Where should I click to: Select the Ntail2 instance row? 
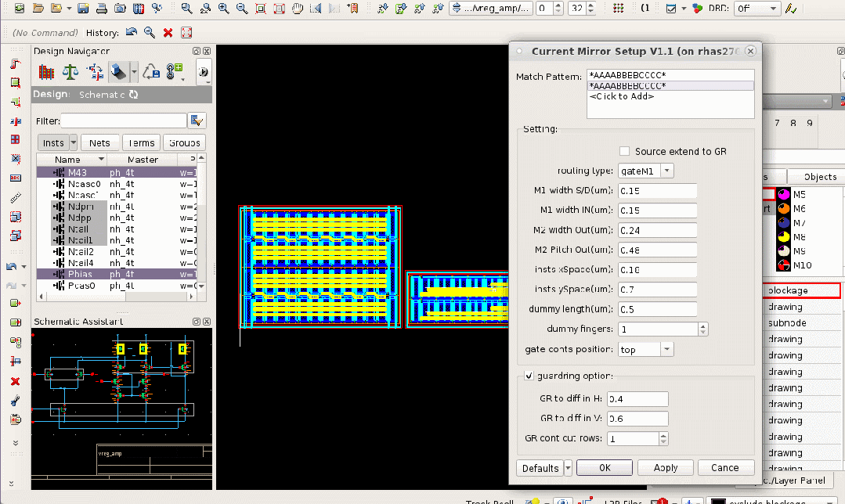(x=117, y=251)
